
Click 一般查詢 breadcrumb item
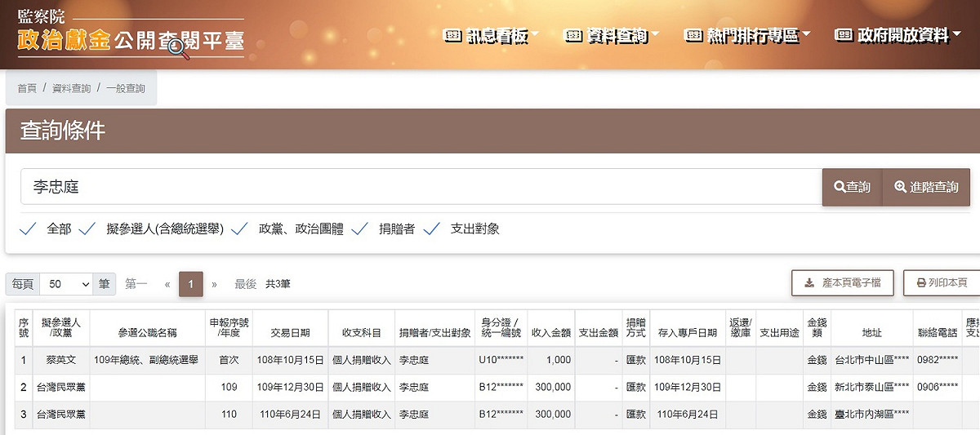tap(126, 88)
